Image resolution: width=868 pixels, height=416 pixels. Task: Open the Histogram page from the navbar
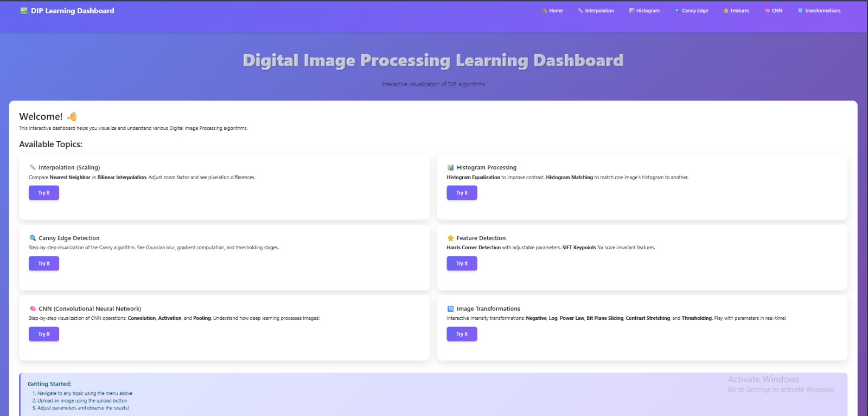coord(644,11)
